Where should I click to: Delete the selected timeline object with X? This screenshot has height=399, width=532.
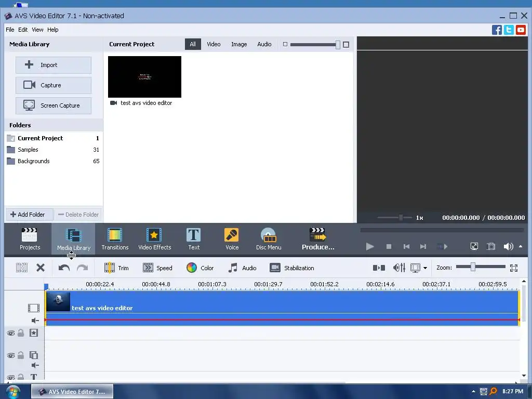[x=41, y=268]
